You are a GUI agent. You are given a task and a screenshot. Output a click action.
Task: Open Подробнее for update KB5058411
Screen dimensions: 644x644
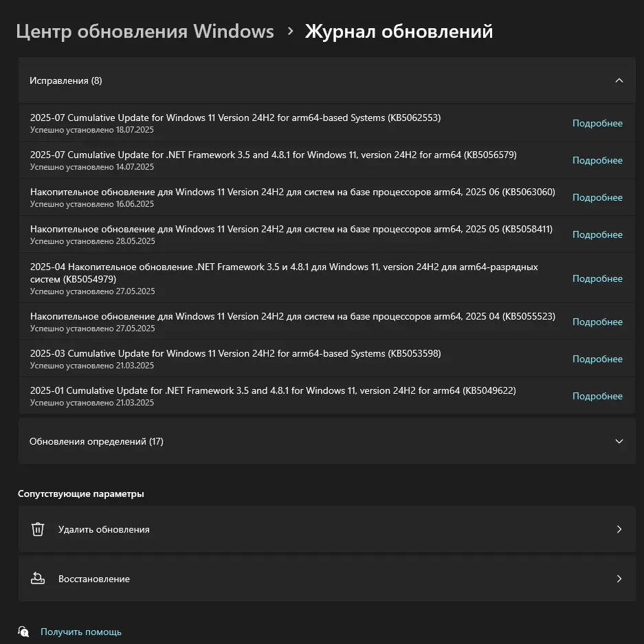tap(597, 235)
